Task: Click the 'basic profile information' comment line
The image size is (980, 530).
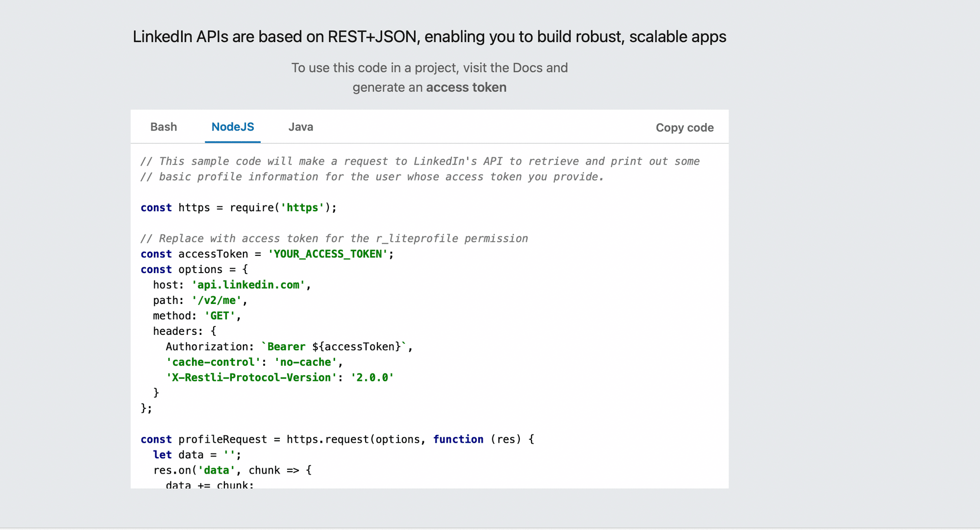Action: 372,177
